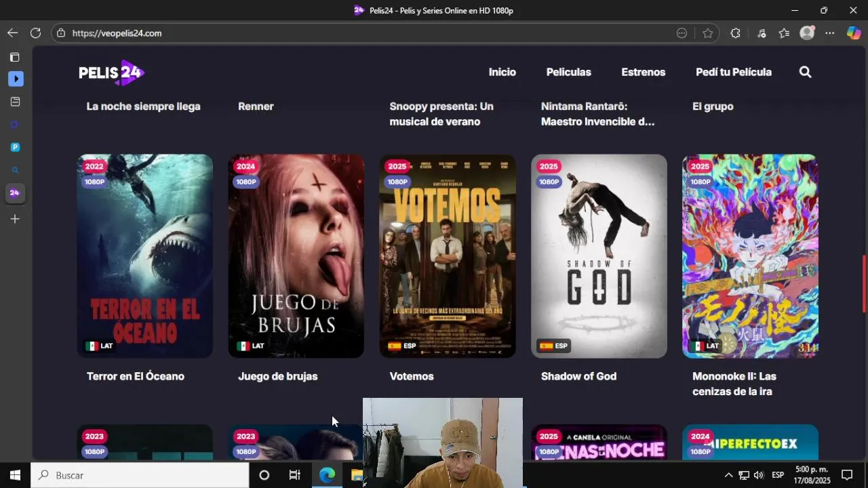Open Pedí tu Película page
Image resolution: width=868 pixels, height=488 pixels.
pos(734,72)
